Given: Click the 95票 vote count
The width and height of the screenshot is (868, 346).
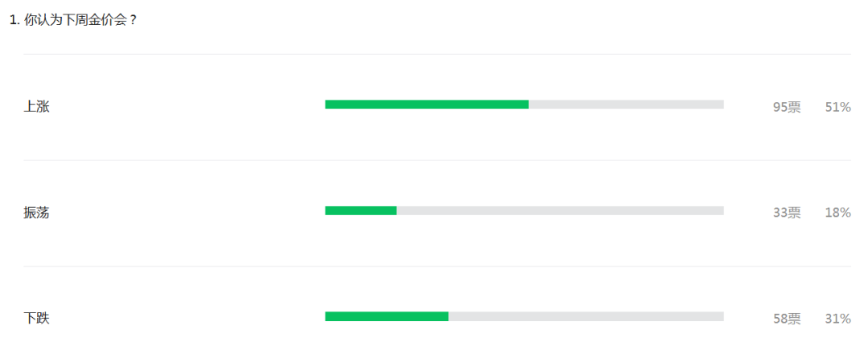Looking at the screenshot, I should (787, 108).
